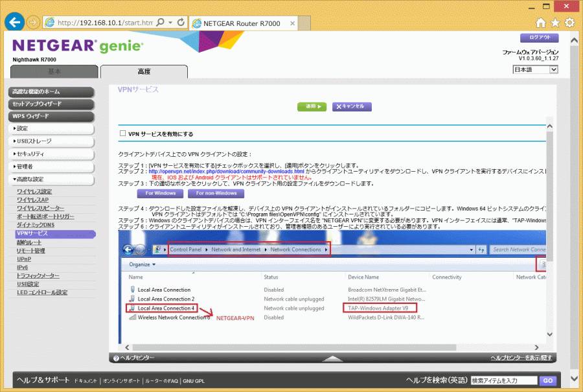Refresh the page with the reload icon
Screen dimensions: 583x392
pos(181,23)
